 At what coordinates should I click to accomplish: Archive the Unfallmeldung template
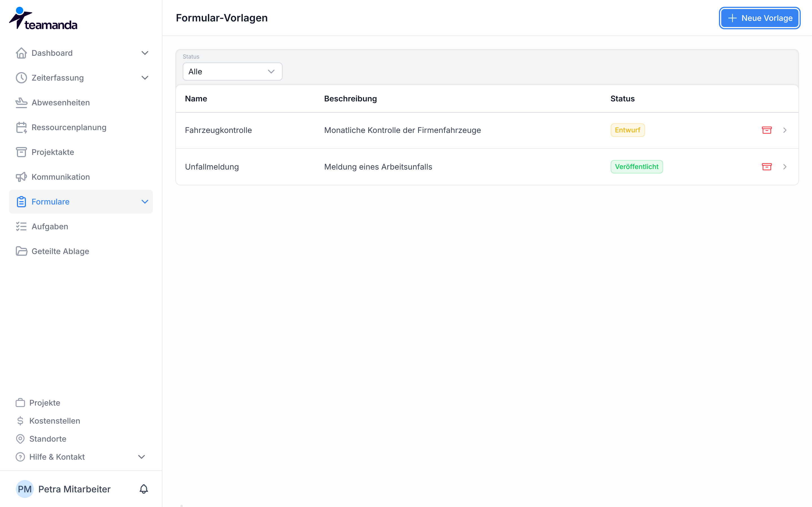tap(767, 167)
